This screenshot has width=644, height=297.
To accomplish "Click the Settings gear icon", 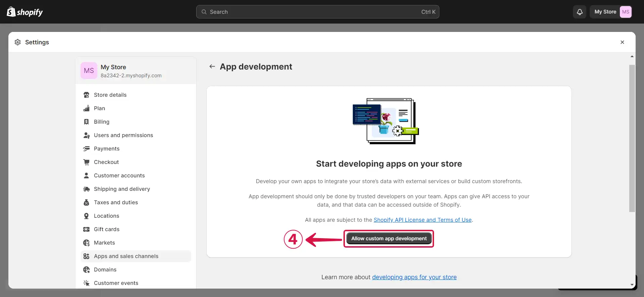I will click(x=18, y=42).
